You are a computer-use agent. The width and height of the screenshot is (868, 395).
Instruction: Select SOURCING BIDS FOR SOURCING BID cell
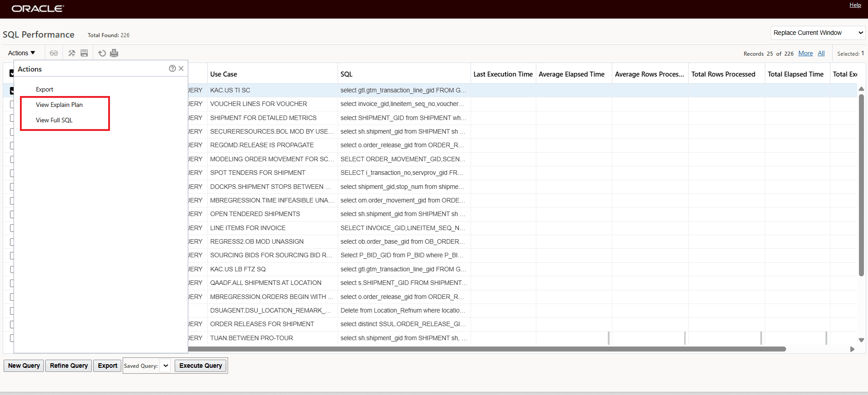[272, 255]
